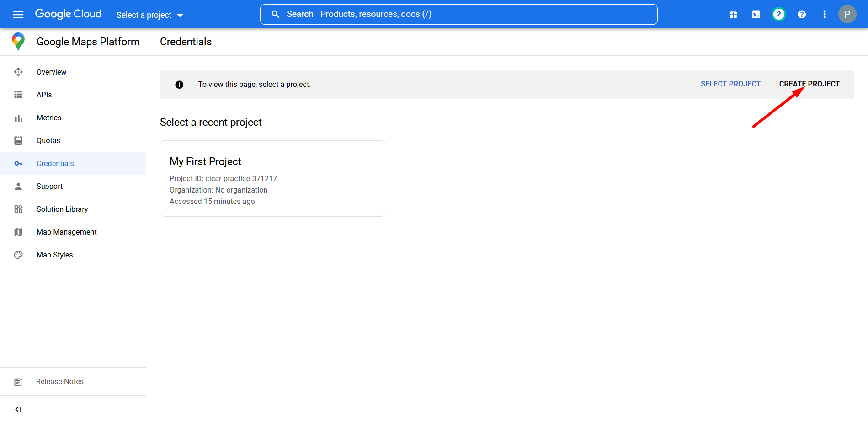The height and width of the screenshot is (423, 868).
Task: Click 'Accessed 15 minutes ago' text
Action: 212,201
